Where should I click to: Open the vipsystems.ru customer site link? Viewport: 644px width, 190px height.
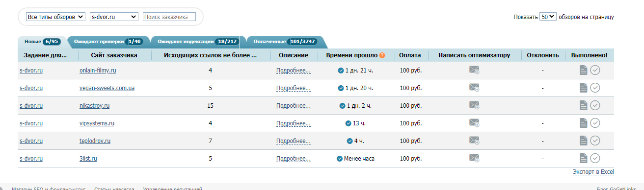coord(97,123)
